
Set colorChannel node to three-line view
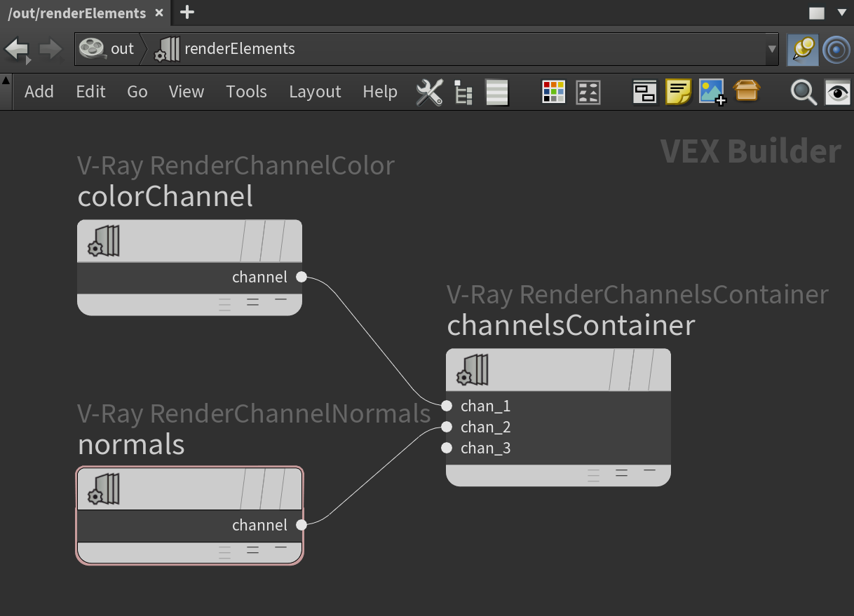(x=224, y=305)
